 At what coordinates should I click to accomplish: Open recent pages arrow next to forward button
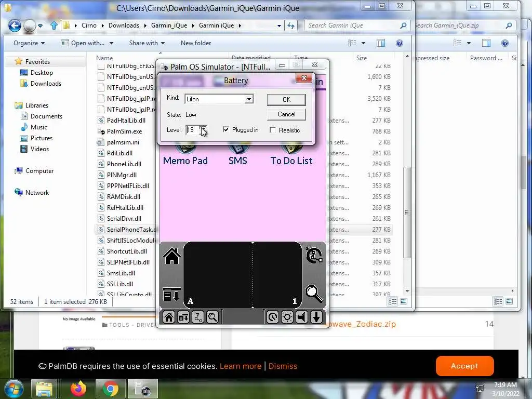tap(40, 25)
